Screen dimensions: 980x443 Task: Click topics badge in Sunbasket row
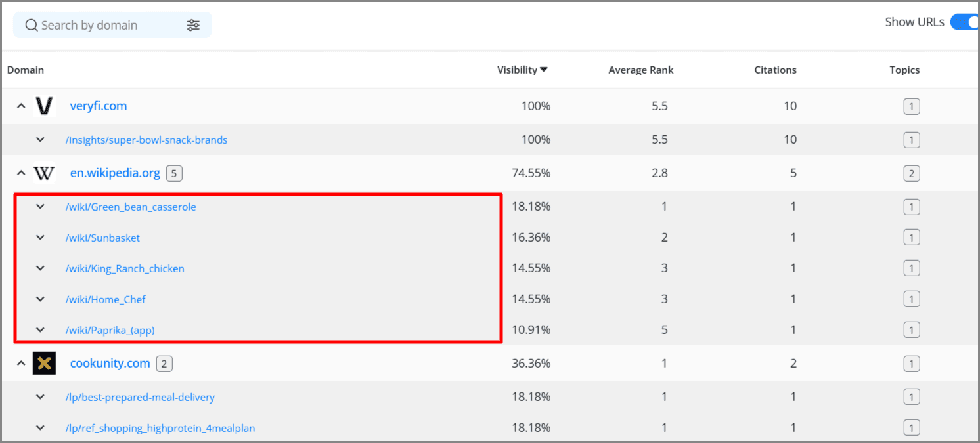(x=911, y=238)
